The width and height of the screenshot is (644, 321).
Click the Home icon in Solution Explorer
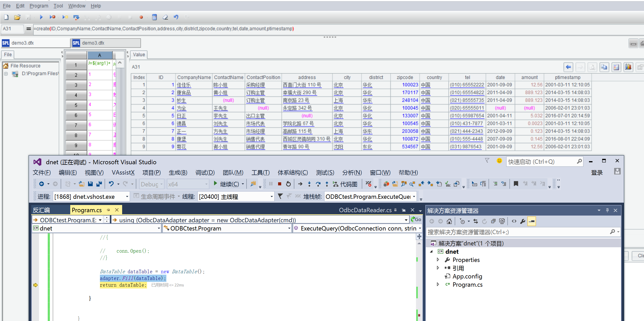(x=449, y=221)
